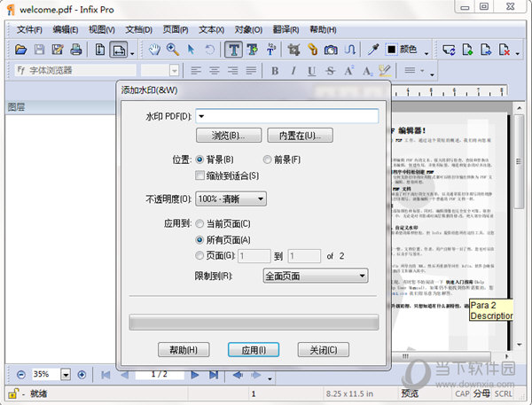Open the zoom percentage 35% dropdown
The width and height of the screenshot is (532, 405).
click(66, 375)
